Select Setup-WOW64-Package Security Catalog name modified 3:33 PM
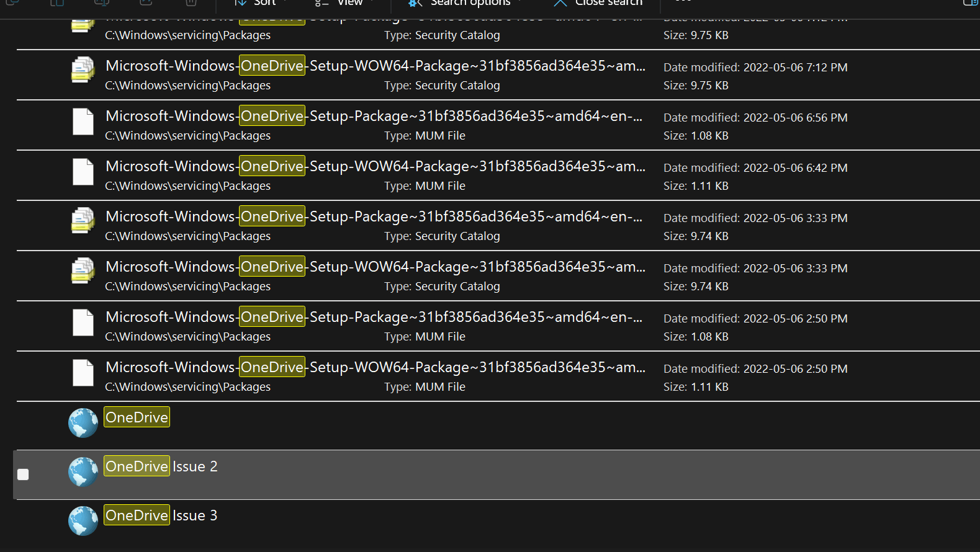The width and height of the screenshot is (980, 552). (x=375, y=267)
